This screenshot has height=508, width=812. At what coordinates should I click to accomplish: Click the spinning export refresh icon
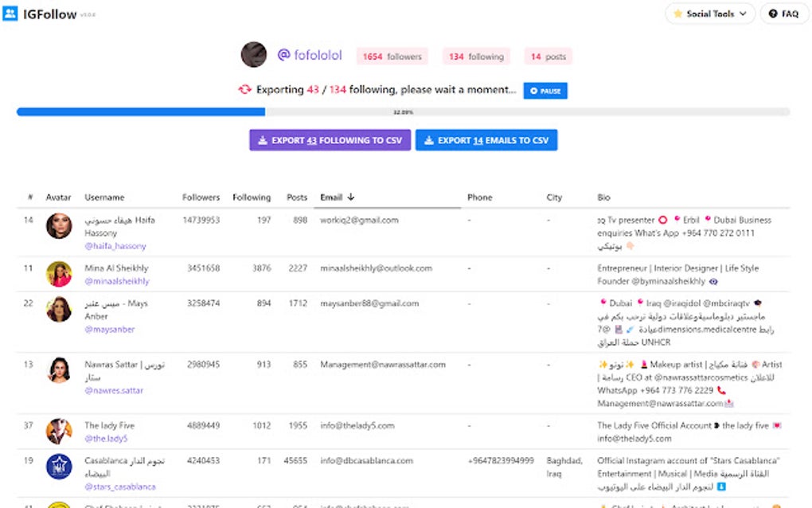pos(244,90)
